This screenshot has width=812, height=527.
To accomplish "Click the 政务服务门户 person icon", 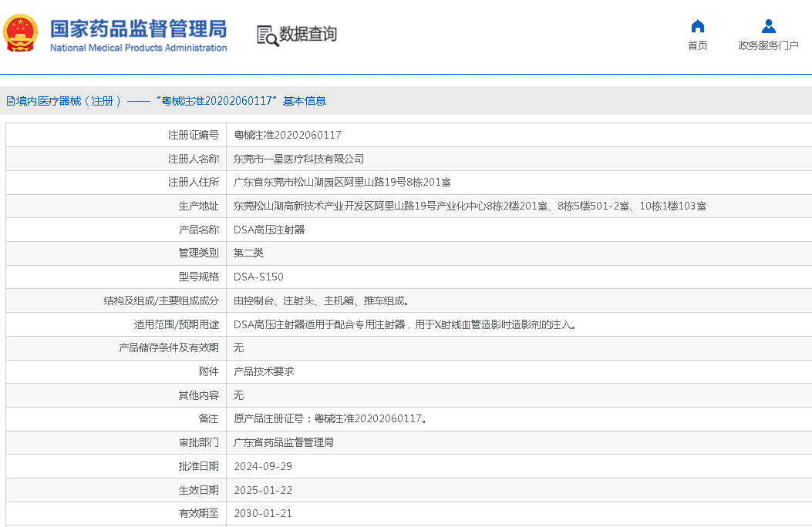I will 768,26.
